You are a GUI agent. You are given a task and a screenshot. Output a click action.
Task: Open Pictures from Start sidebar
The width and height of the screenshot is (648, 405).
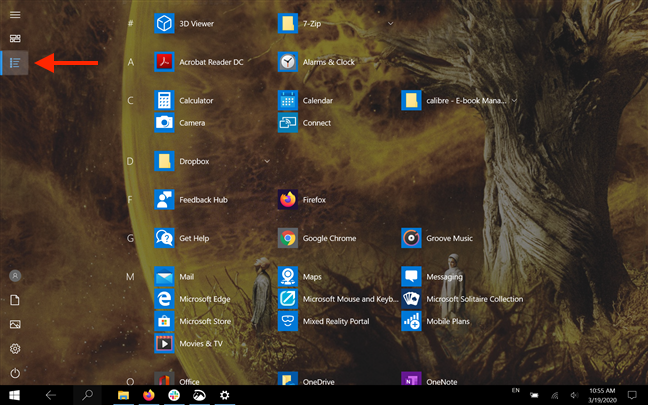coord(15,324)
